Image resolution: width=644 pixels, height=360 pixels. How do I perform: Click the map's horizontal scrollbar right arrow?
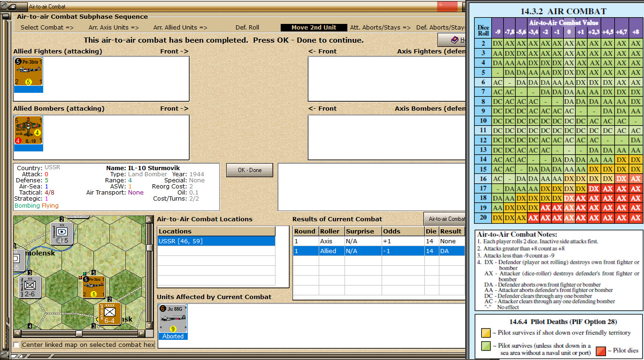[x=142, y=333]
